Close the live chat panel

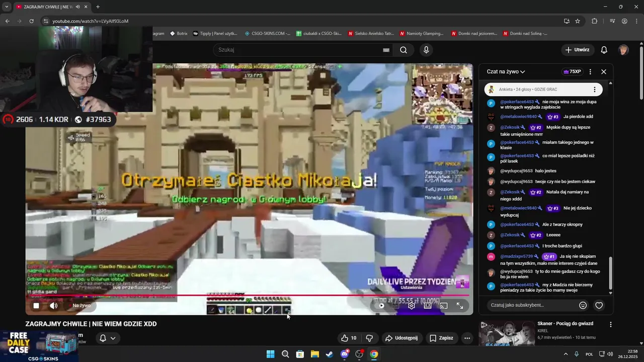[x=604, y=72]
